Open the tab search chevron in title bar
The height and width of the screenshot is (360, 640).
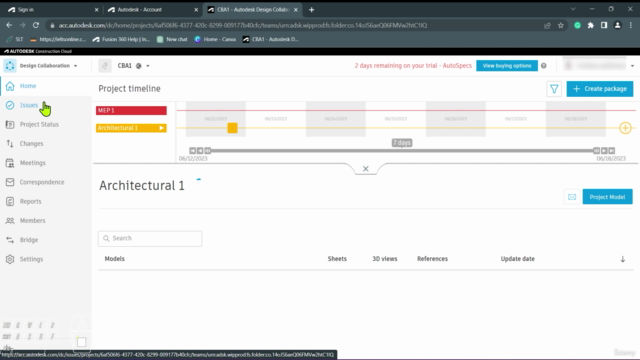(573, 9)
